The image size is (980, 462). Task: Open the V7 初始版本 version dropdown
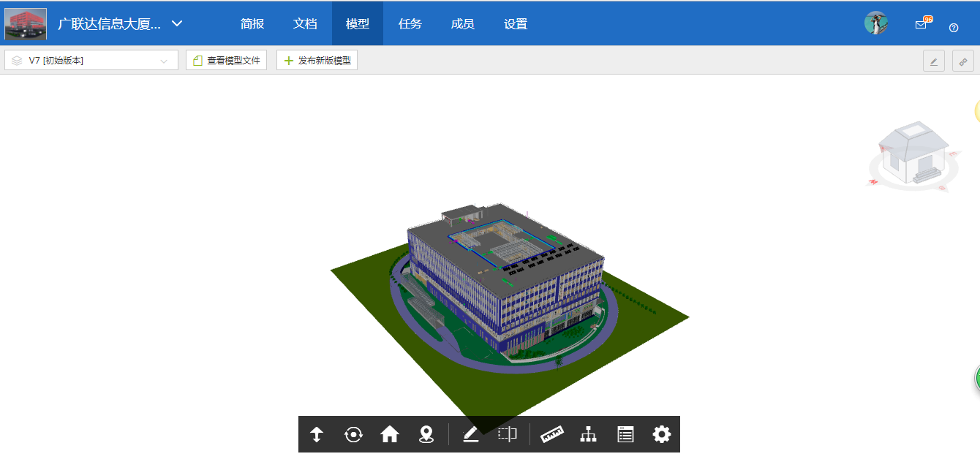click(88, 60)
